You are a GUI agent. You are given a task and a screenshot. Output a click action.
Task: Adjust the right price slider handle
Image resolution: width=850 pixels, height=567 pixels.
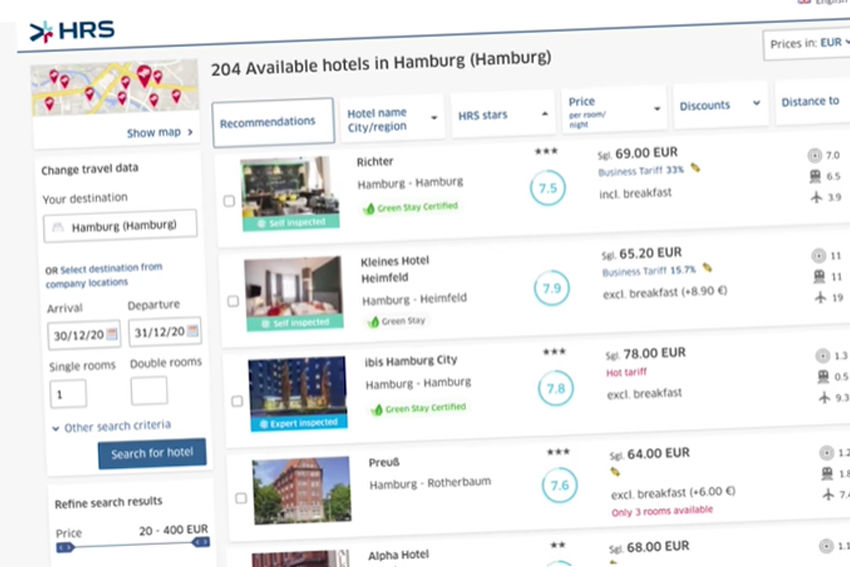(201, 542)
